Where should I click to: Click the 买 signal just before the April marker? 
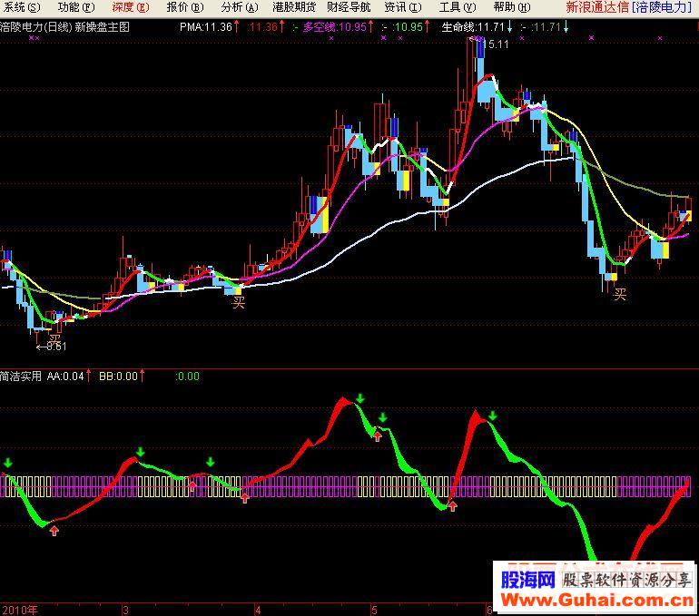pos(239,303)
